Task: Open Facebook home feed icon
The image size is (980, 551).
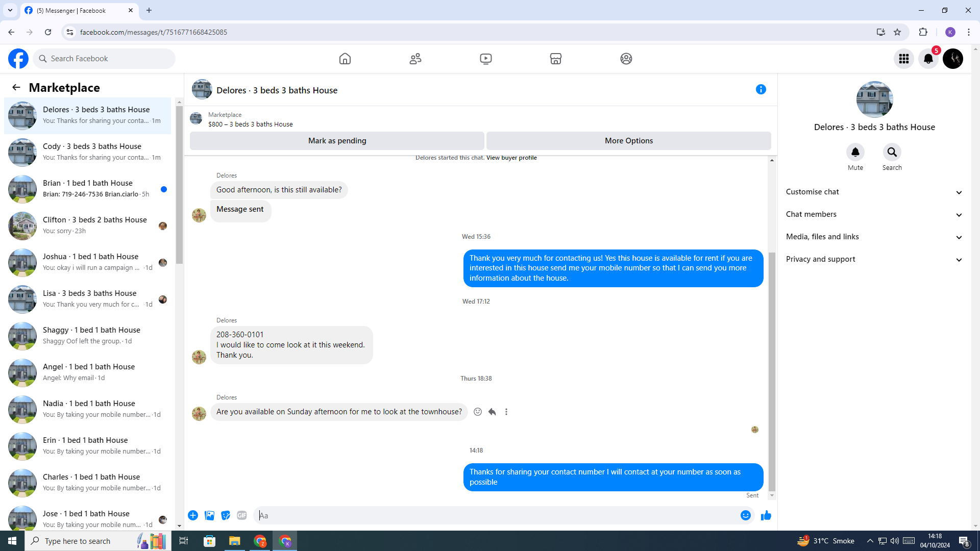Action: (x=345, y=59)
